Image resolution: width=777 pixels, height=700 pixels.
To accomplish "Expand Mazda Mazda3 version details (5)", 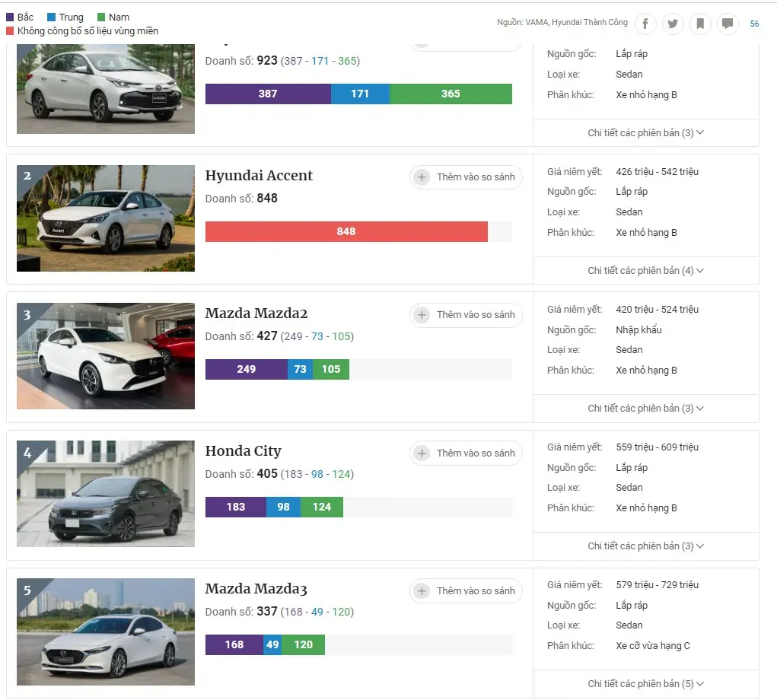I will [645, 684].
